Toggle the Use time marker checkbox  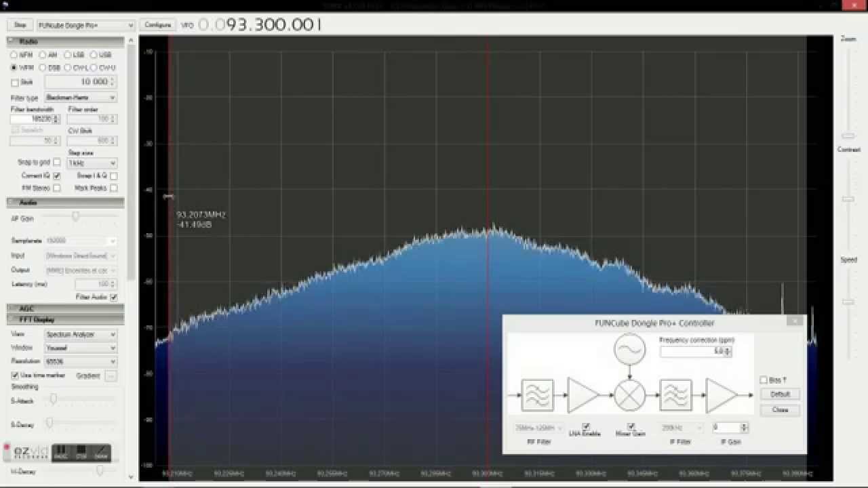(15, 375)
